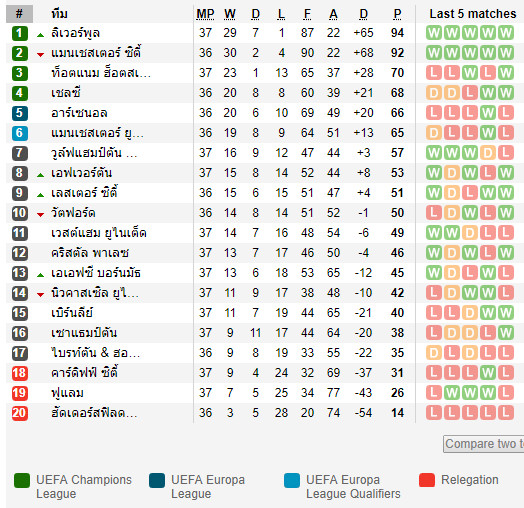The image size is (524, 508).
Task: Click the Compare two teams button
Action: pos(484,444)
